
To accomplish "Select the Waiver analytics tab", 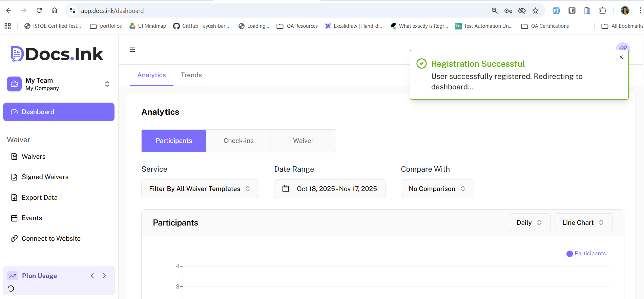I will 303,141.
